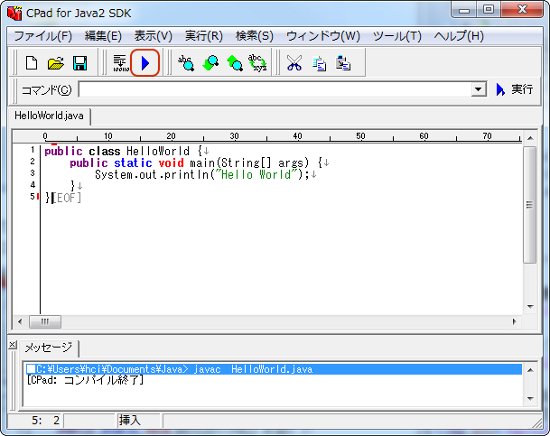Select the HelloWorld.java tab
550x436 pixels.
click(x=49, y=116)
